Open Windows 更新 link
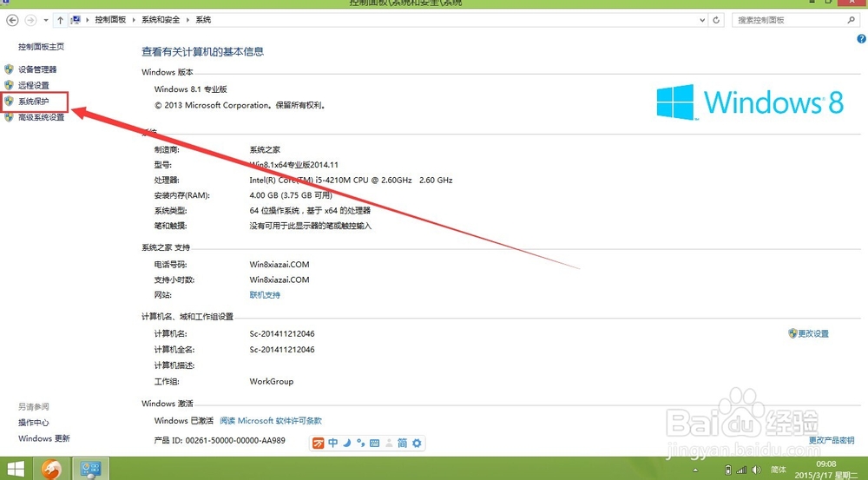 (x=43, y=438)
